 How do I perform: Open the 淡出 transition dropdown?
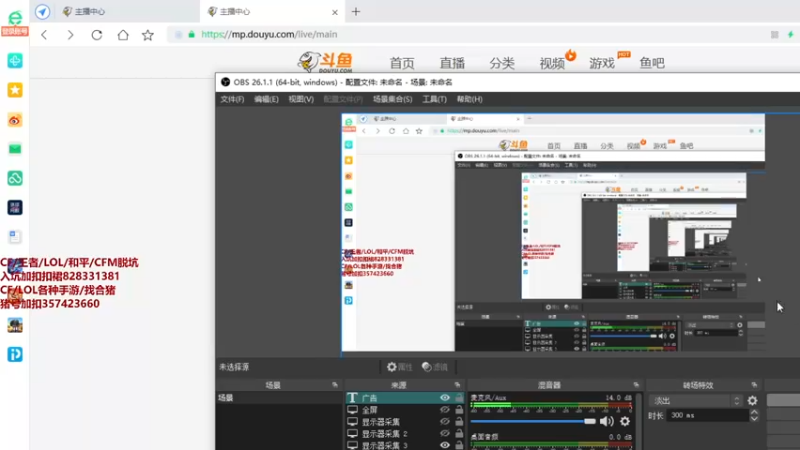(697, 401)
